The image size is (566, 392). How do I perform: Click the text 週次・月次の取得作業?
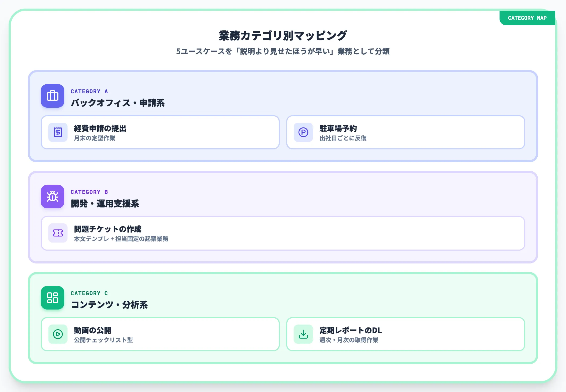[x=349, y=340]
